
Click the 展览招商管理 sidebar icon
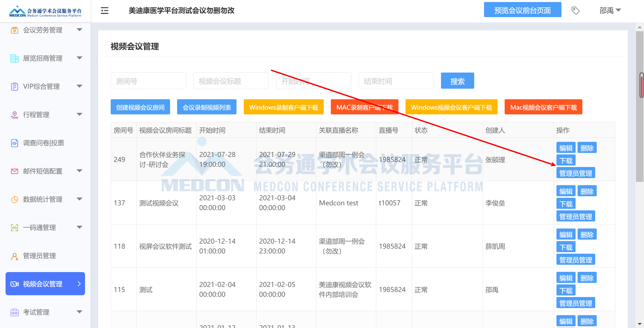point(15,58)
